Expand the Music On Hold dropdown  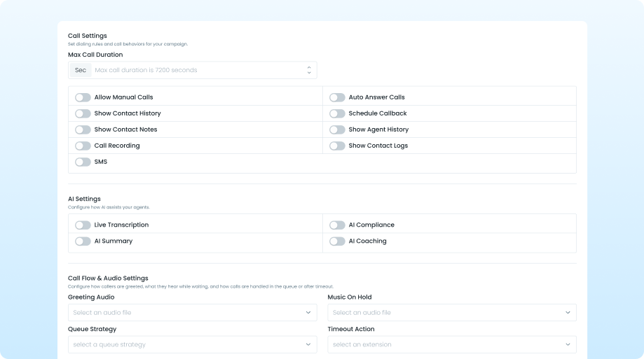click(451, 313)
